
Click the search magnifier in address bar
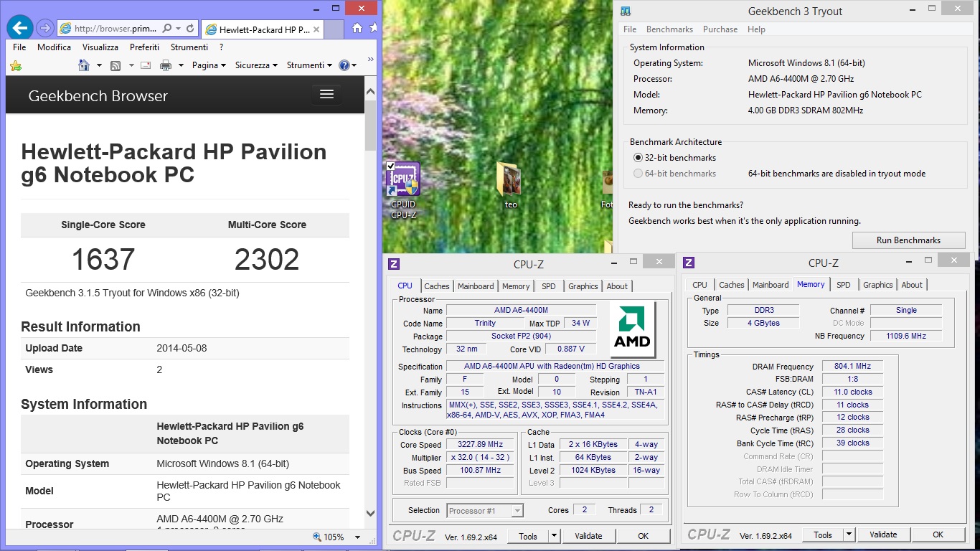(x=167, y=29)
